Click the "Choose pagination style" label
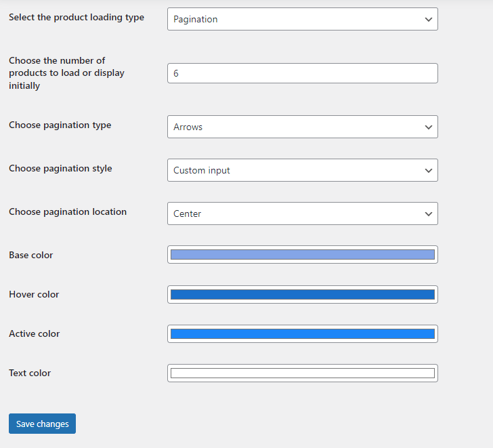This screenshot has height=448, width=493. [60, 168]
